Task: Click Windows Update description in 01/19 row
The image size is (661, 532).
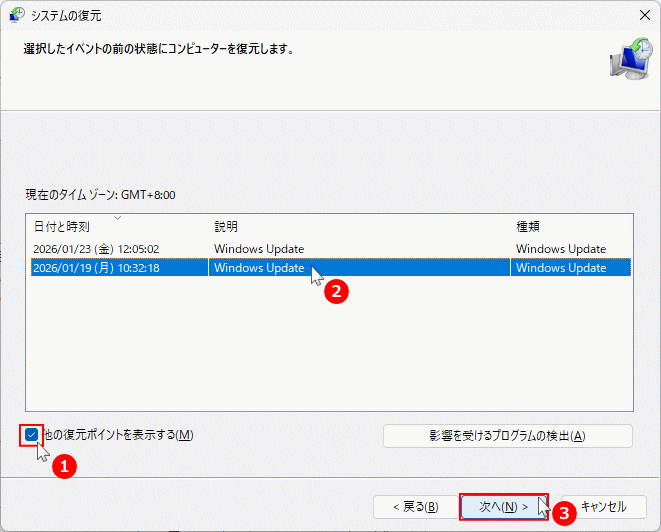Action: [x=259, y=268]
